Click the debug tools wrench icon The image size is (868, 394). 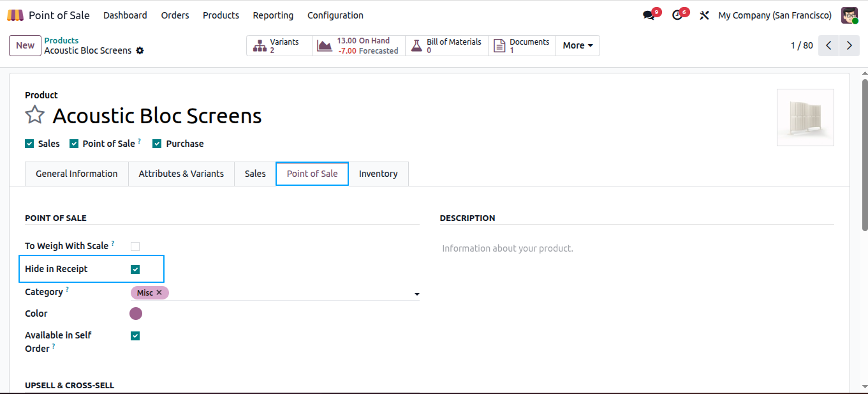click(704, 15)
